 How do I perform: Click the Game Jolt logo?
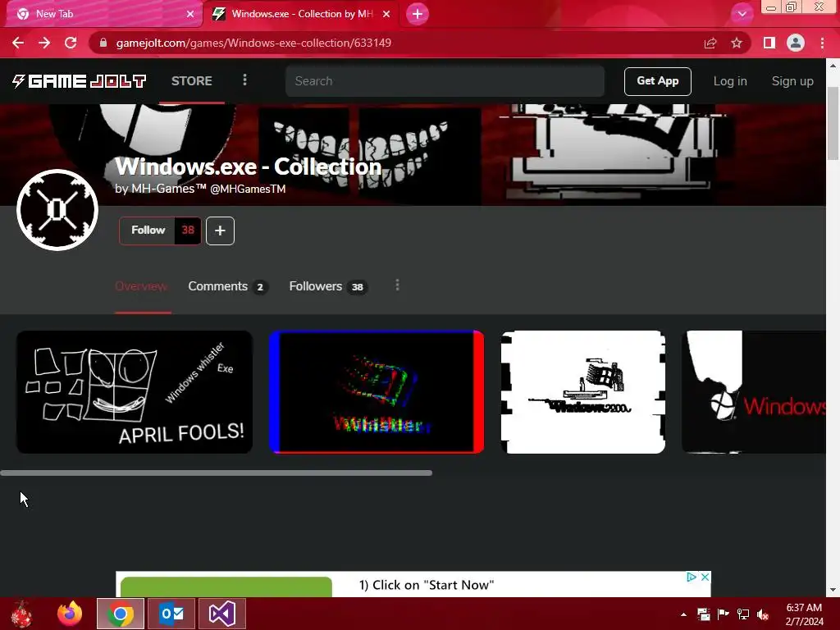coord(79,81)
